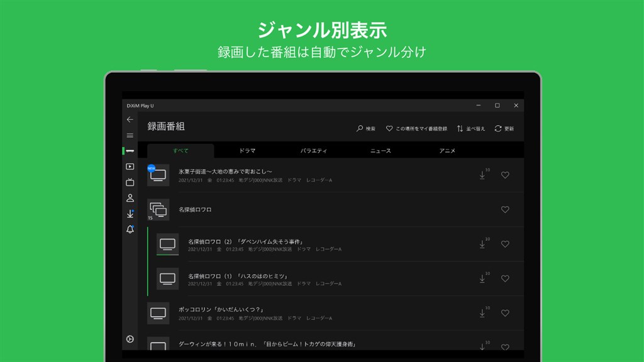This screenshot has width=644, height=362.
Task: Open 名探偵ロワロ (1) thumbnail
Action: 167,278
